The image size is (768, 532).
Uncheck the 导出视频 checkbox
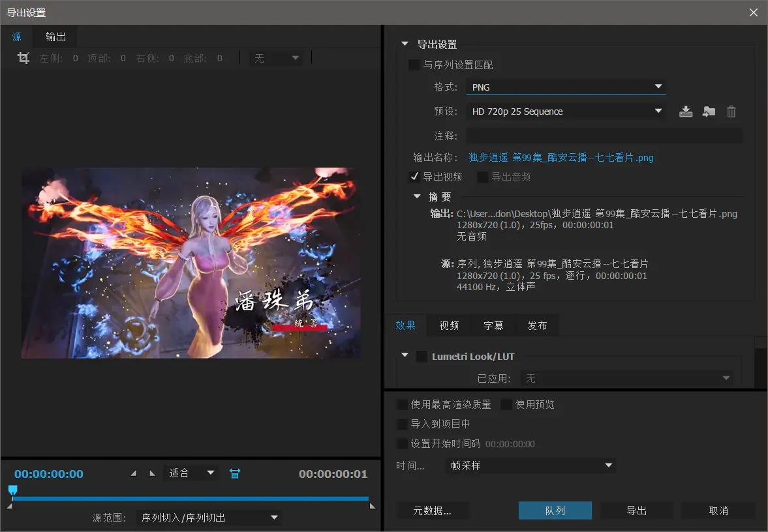click(x=414, y=177)
